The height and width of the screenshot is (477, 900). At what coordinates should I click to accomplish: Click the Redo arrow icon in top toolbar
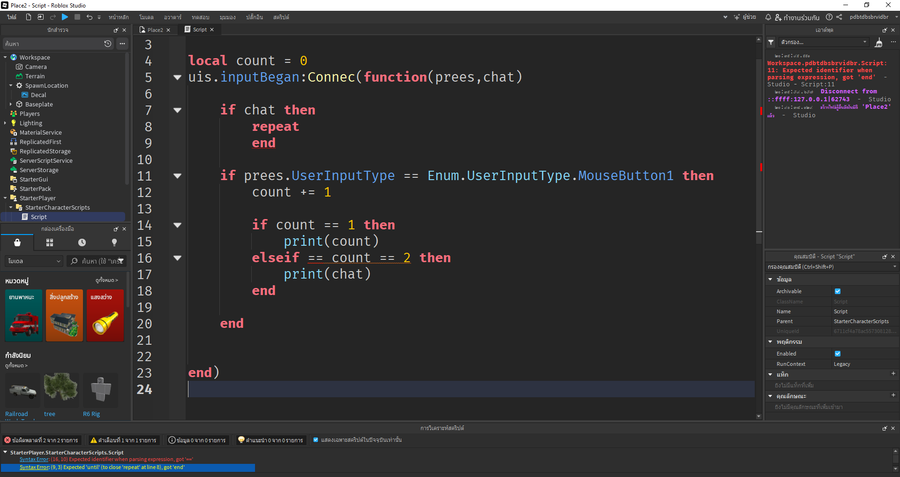tap(53, 17)
